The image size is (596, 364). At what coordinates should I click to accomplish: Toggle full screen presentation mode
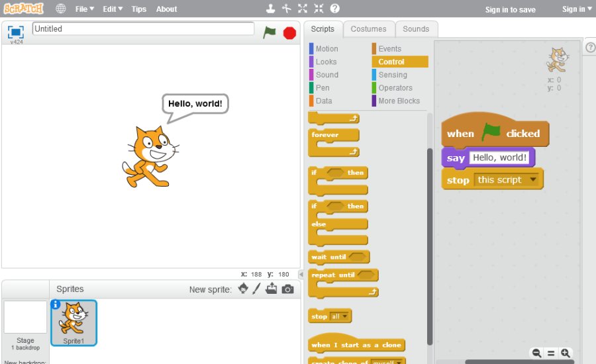tap(16, 31)
